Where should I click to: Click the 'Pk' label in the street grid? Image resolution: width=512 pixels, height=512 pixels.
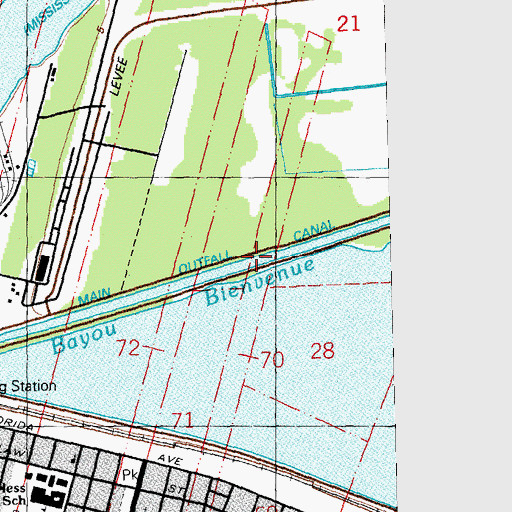pos(130,475)
